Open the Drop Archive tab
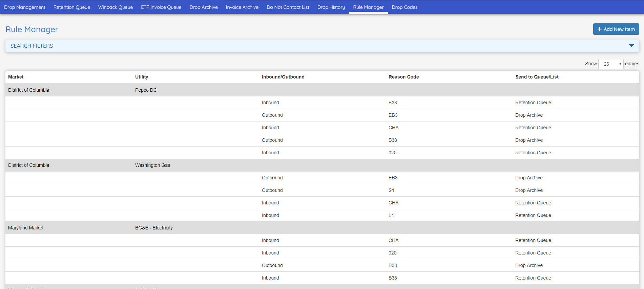 (204, 7)
